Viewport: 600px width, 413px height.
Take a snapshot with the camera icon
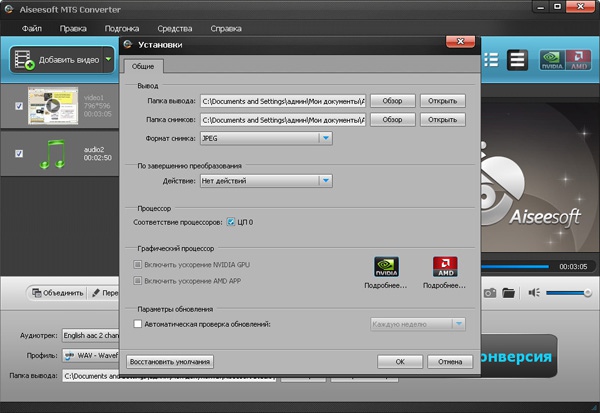[x=490, y=293]
